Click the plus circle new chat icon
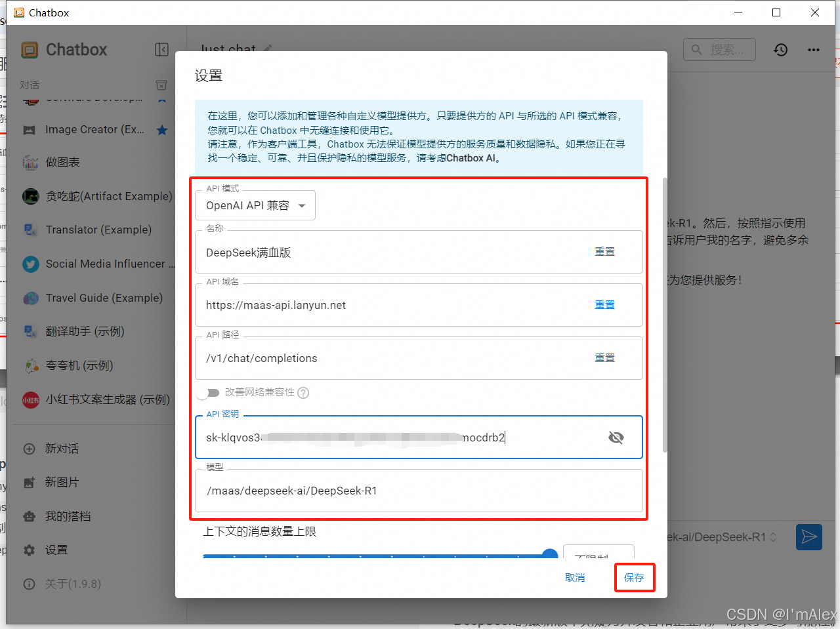Screen dimensions: 840x629 (x=30, y=449)
